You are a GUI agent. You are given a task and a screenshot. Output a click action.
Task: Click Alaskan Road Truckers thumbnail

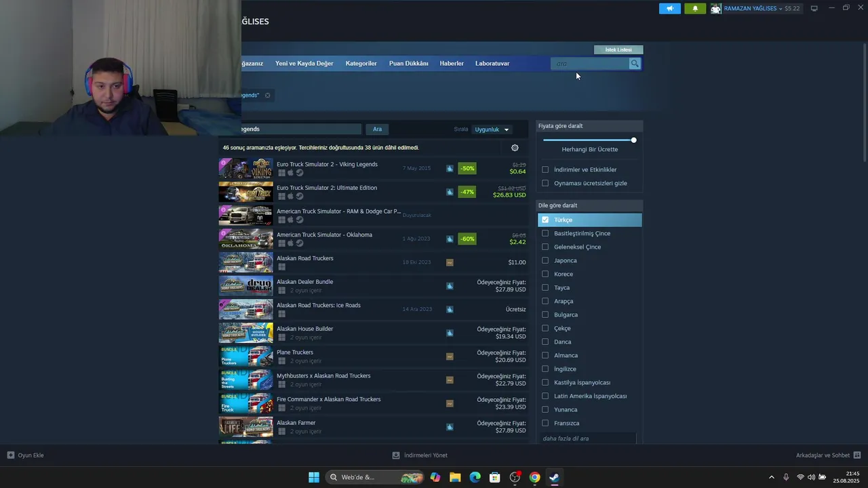click(245, 262)
